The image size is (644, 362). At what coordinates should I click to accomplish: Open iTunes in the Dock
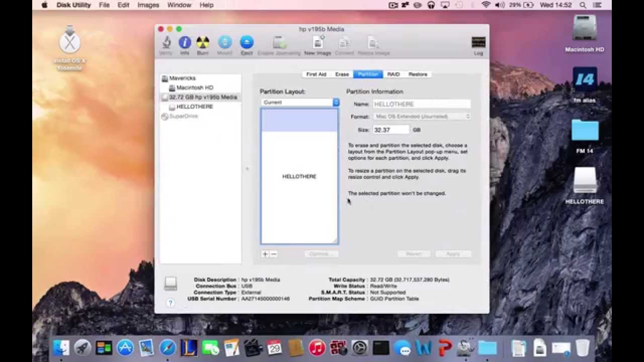pyautogui.click(x=317, y=347)
